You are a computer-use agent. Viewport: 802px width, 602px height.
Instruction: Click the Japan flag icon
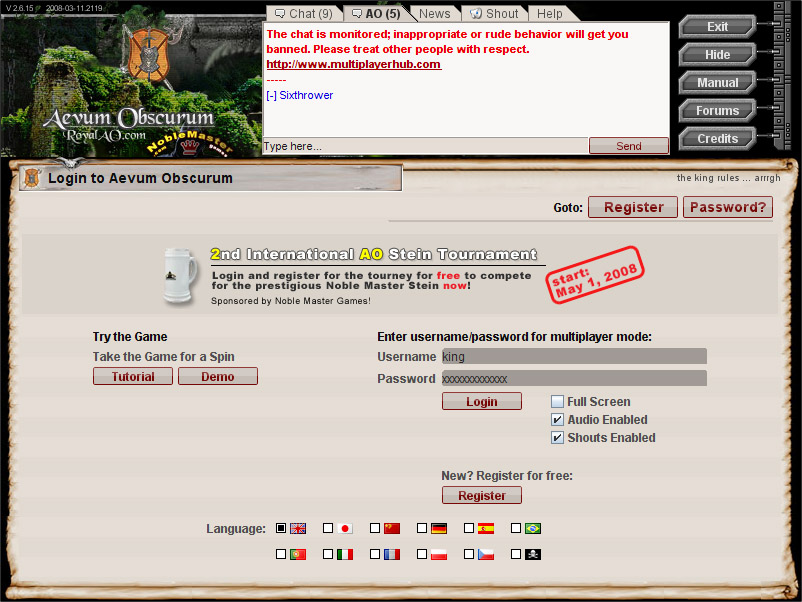point(345,528)
